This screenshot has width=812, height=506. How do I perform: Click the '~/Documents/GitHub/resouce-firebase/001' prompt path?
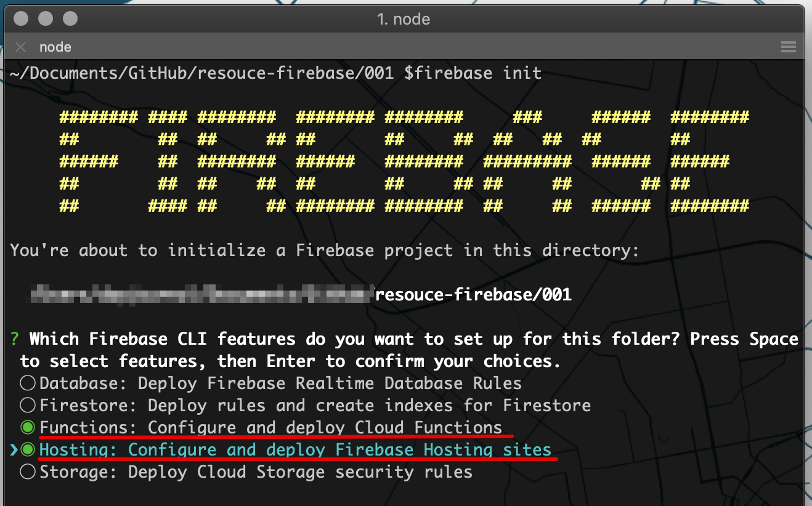(x=201, y=73)
